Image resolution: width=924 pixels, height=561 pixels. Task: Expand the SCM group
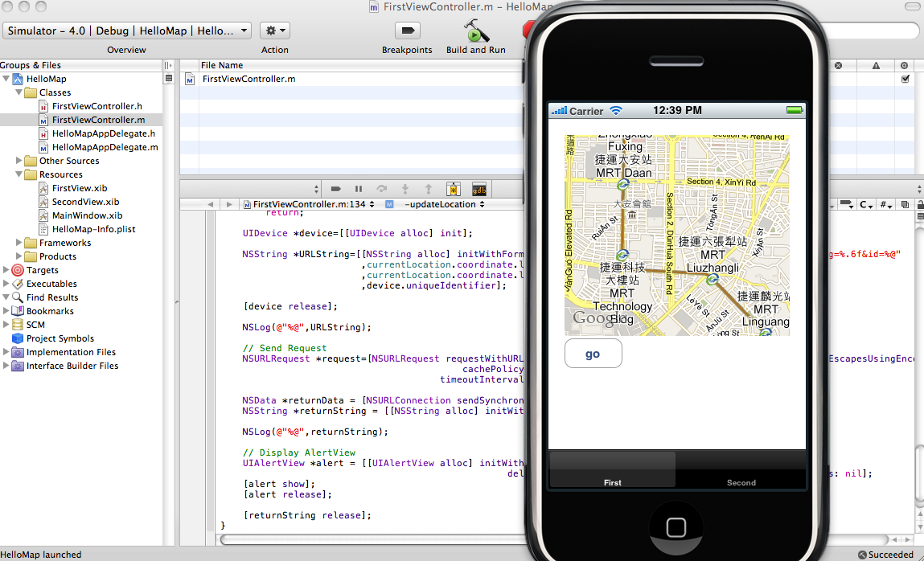[x=6, y=324]
